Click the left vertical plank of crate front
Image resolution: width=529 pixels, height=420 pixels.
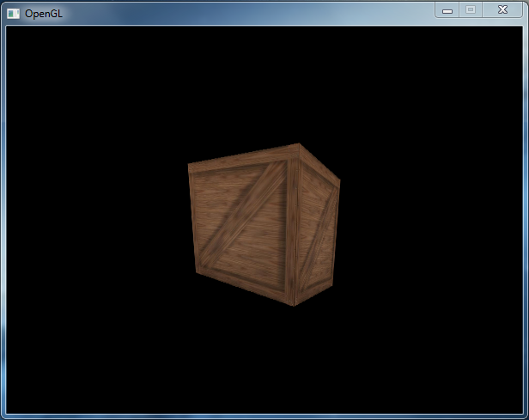tap(196, 223)
